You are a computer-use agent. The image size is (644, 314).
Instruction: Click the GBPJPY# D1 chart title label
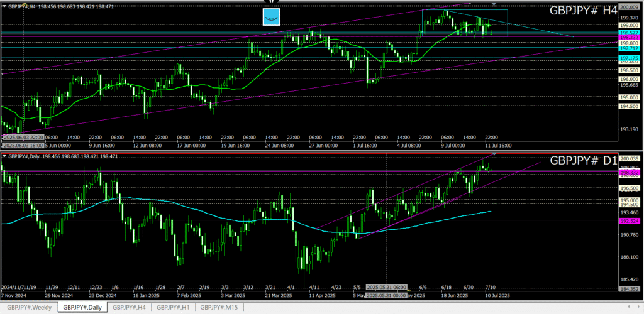pyautogui.click(x=583, y=160)
